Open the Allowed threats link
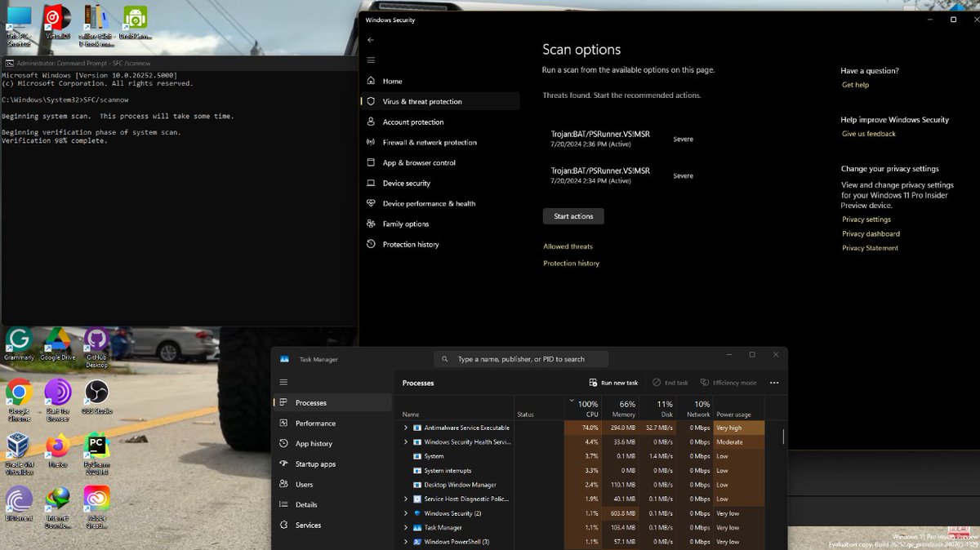The image size is (980, 550). click(x=568, y=246)
